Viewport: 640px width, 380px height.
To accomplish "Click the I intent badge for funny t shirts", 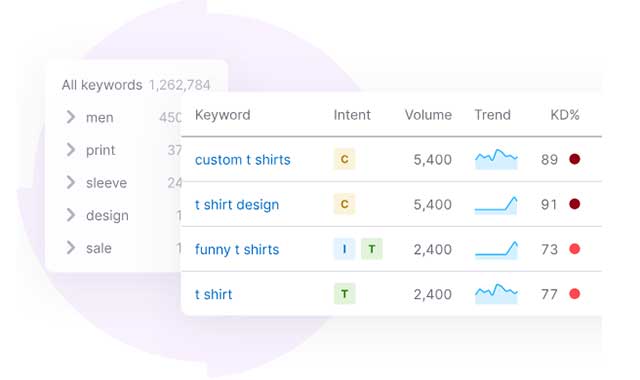I will 344,249.
